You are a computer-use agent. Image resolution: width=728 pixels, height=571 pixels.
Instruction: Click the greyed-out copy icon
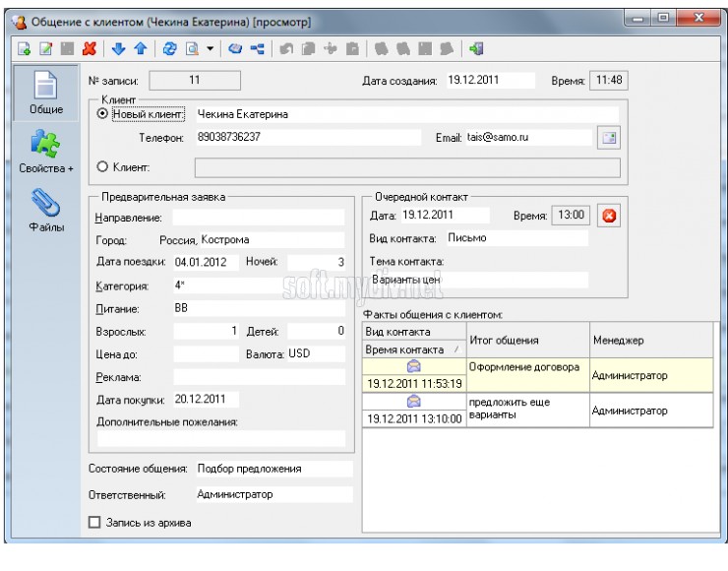pyautogui.click(x=308, y=49)
